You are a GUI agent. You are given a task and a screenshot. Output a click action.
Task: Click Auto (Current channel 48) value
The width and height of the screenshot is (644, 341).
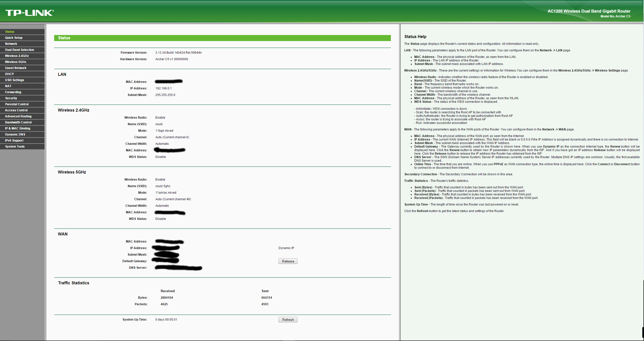[173, 199]
